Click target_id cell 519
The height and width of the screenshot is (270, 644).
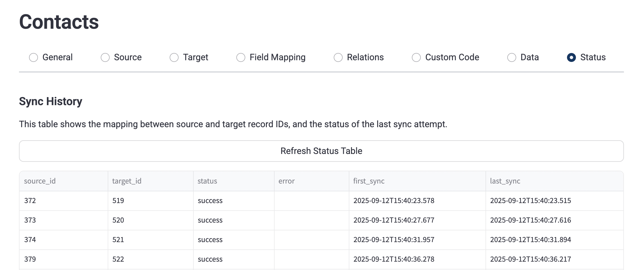(151, 201)
